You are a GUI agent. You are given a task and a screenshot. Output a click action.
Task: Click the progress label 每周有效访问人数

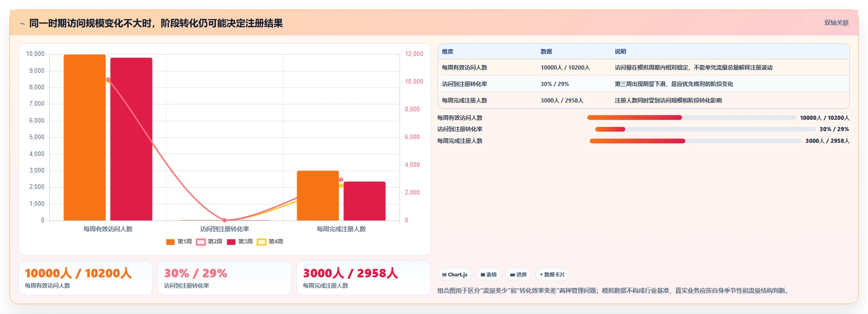(460, 118)
